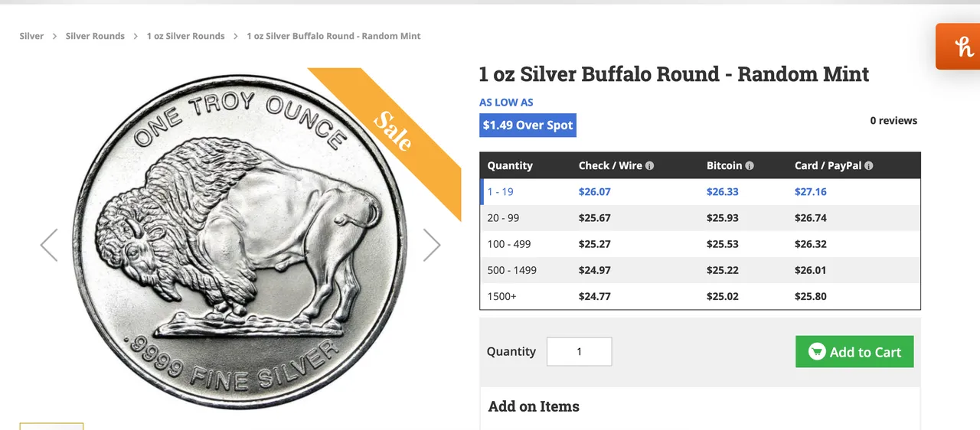Show next product image arrow
Screen dimensions: 980x430
click(x=432, y=246)
